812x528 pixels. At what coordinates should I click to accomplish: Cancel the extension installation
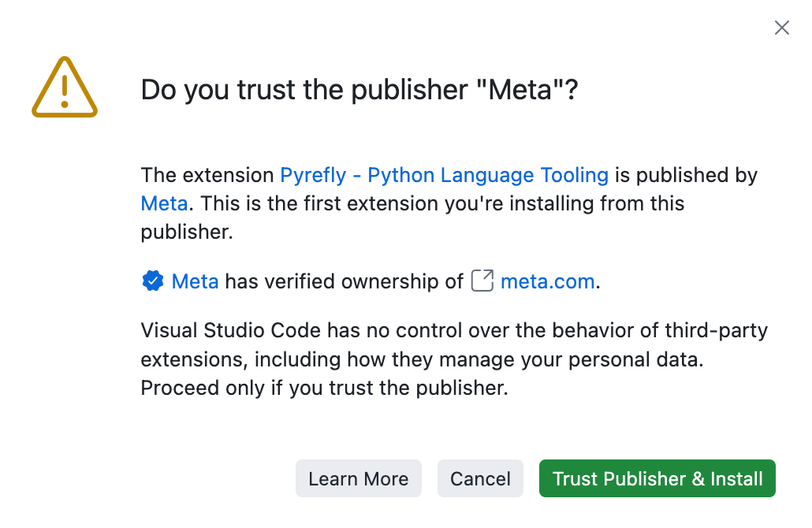pyautogui.click(x=480, y=478)
